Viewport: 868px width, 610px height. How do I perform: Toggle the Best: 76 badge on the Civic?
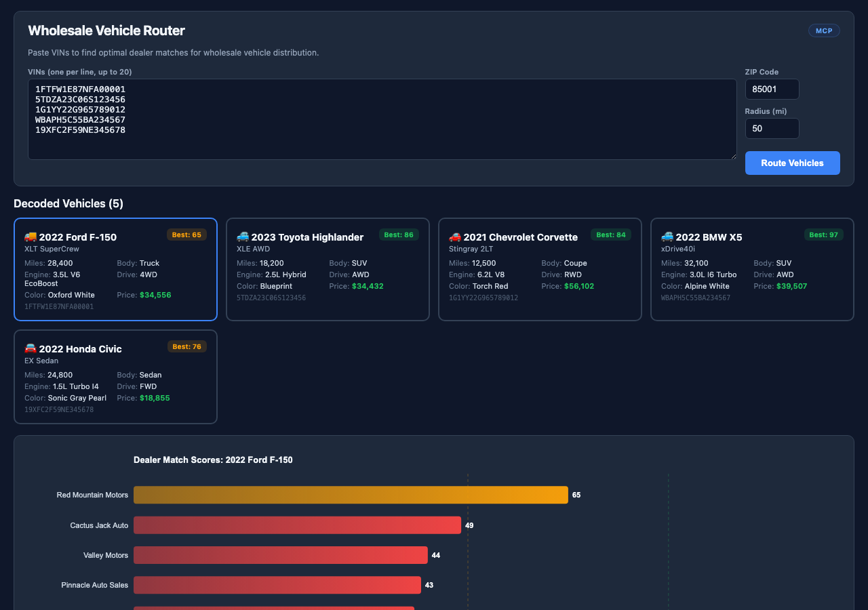tap(186, 346)
